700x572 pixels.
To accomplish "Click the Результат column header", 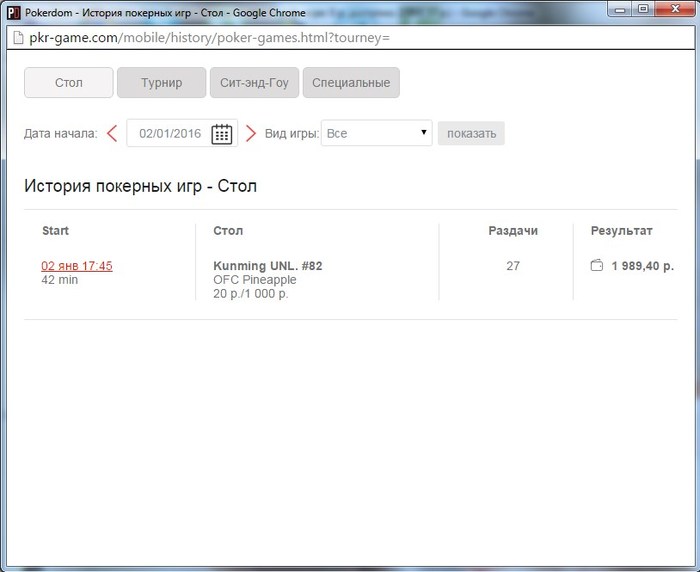I will (x=621, y=230).
